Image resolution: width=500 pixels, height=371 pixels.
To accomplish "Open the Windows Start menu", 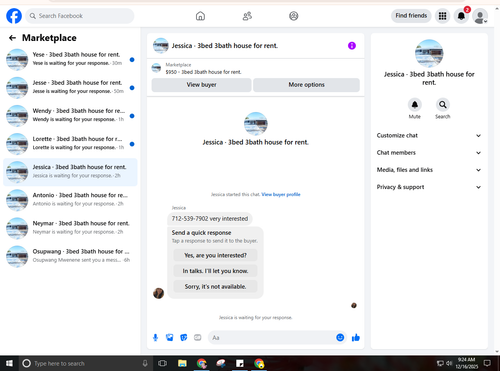I will [9, 363].
